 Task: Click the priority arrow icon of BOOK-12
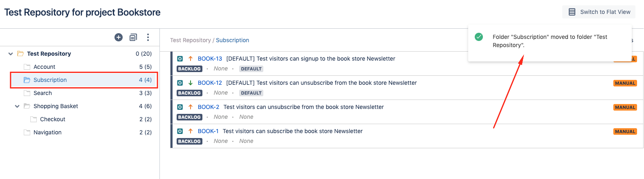191,83
